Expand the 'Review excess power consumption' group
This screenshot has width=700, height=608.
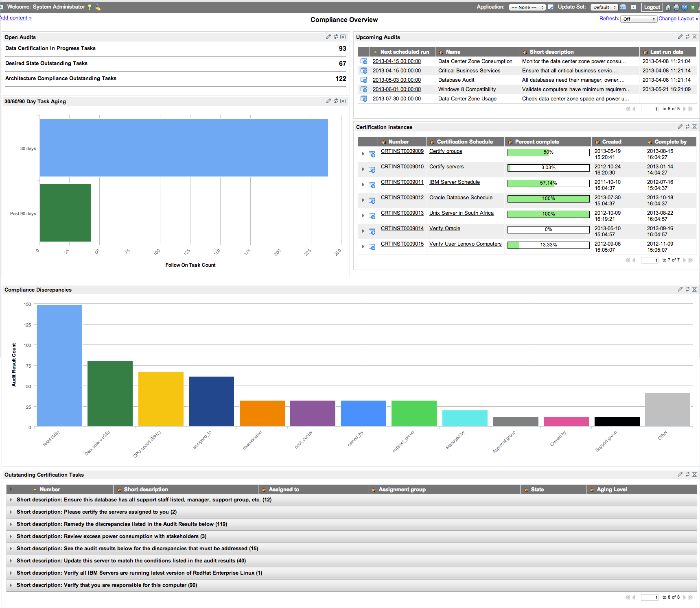(11, 536)
